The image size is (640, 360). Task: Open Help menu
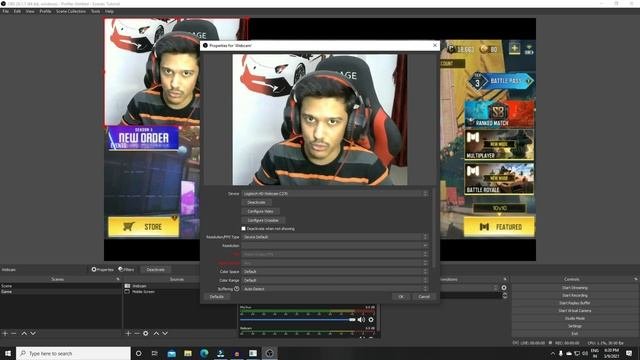pos(109,11)
